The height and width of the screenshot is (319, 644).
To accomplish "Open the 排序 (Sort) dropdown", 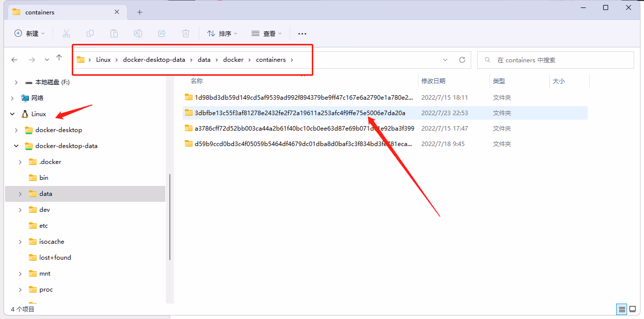I will click(222, 33).
